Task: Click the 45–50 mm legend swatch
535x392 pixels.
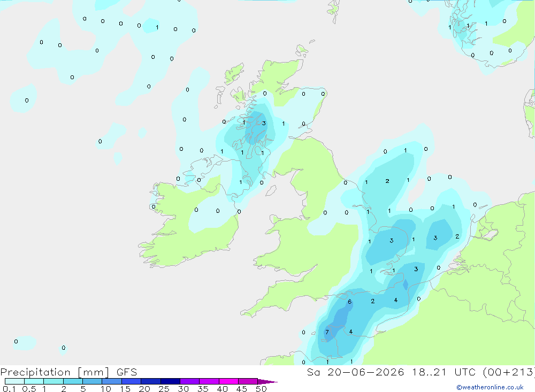Action: point(248,381)
